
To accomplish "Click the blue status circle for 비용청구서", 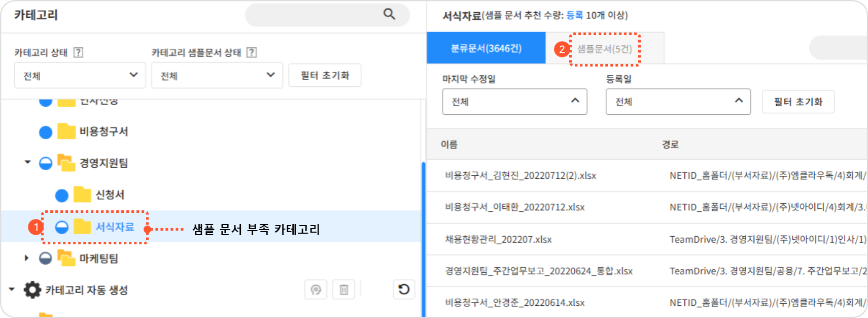I will tap(46, 132).
